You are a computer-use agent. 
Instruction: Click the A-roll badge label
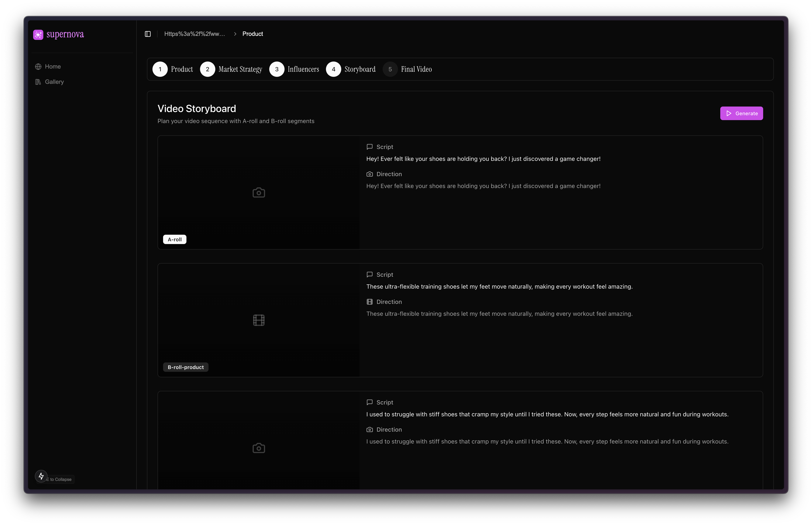coord(175,239)
